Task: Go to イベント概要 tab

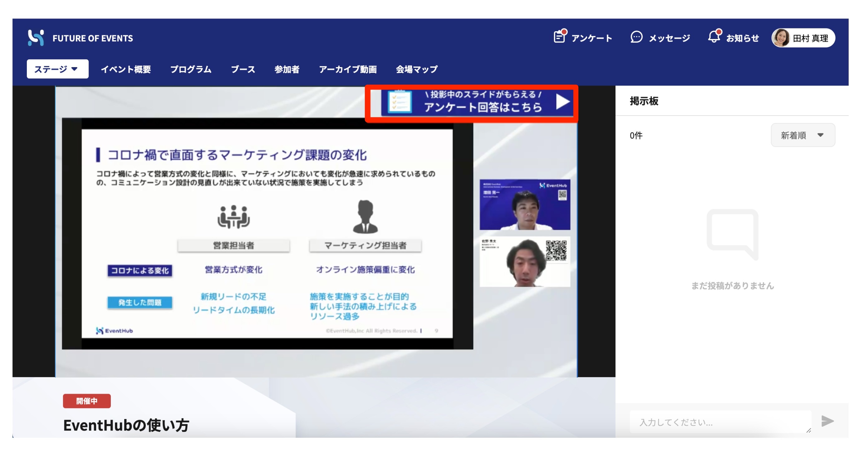Action: point(126,69)
